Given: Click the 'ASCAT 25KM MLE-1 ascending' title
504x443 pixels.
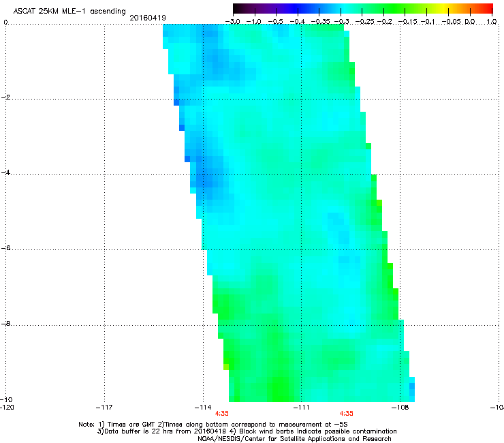Looking at the screenshot, I should [x=69, y=11].
